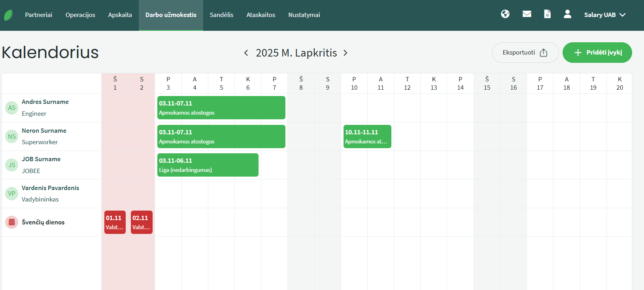
Task: Open the envelope messages icon
Action: tap(527, 14)
